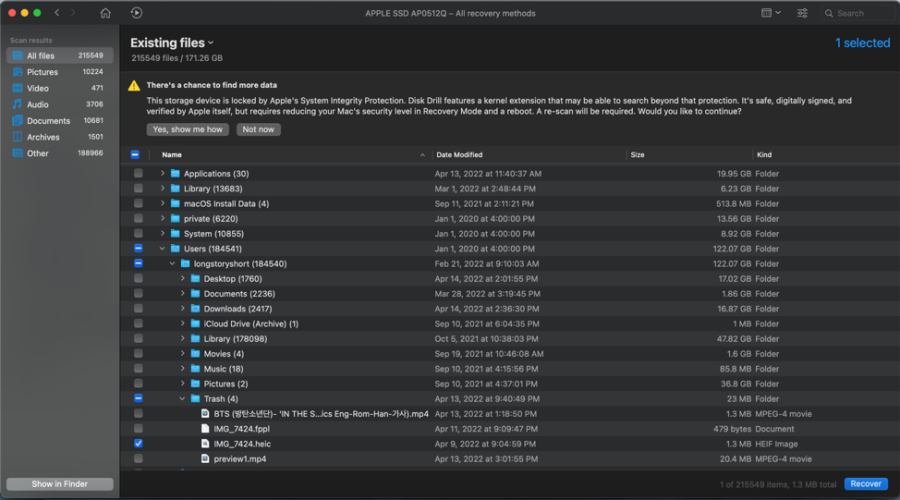
Task: Click the Pictures (2) folder icon
Action: point(195,383)
